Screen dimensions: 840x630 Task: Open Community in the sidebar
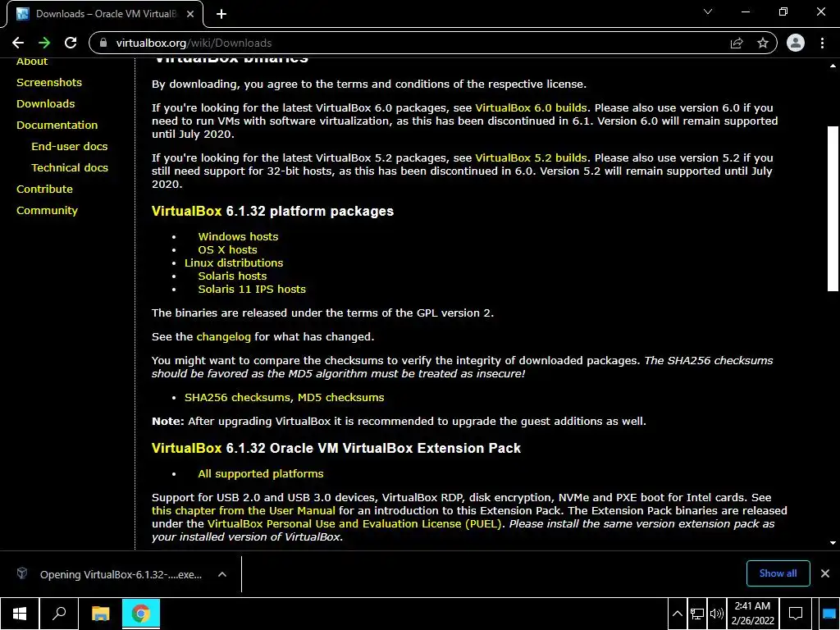(47, 211)
